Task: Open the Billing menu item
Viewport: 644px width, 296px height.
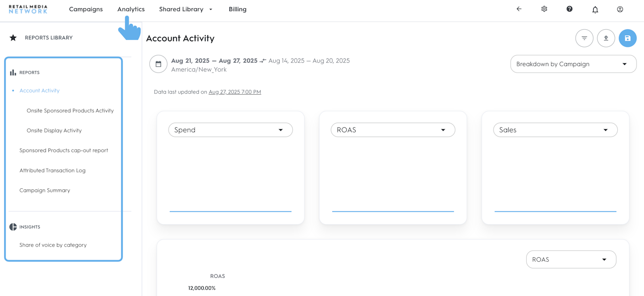Action: [237, 9]
